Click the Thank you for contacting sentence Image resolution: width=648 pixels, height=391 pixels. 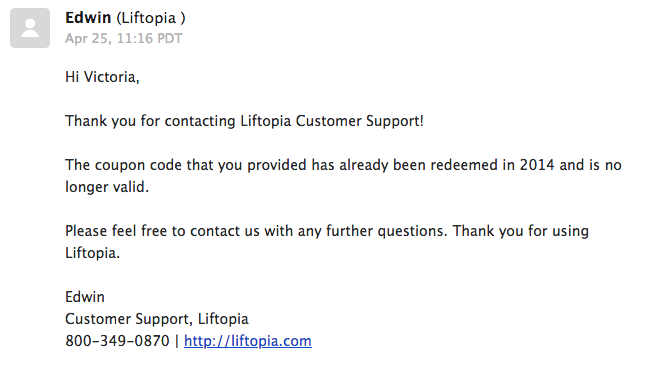point(244,121)
